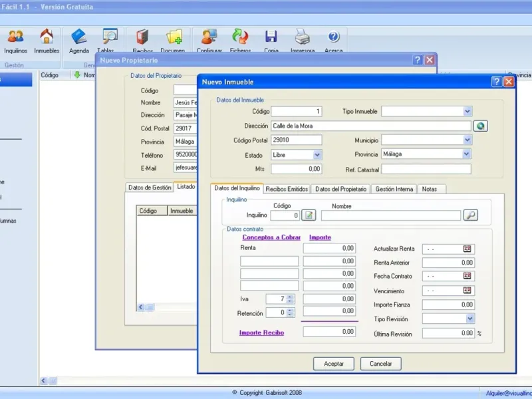Select Listado tab in Nuevo Propietario

point(186,187)
